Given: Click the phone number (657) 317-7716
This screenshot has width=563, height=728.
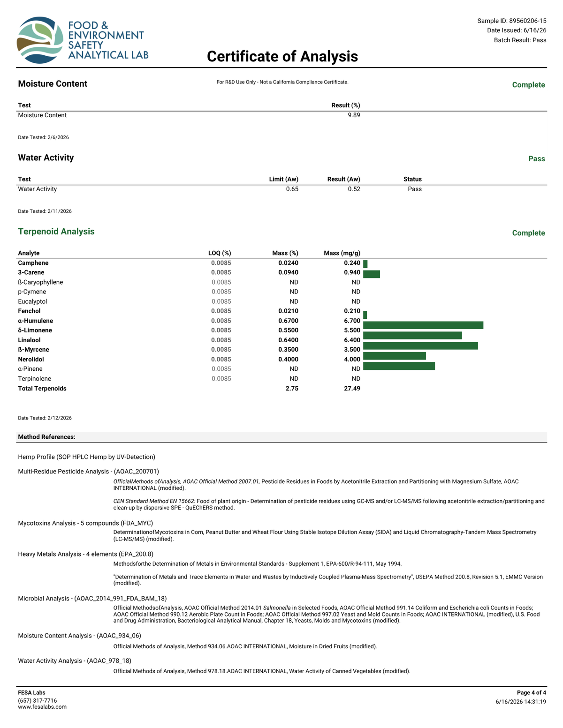Looking at the screenshot, I should [x=38, y=700].
